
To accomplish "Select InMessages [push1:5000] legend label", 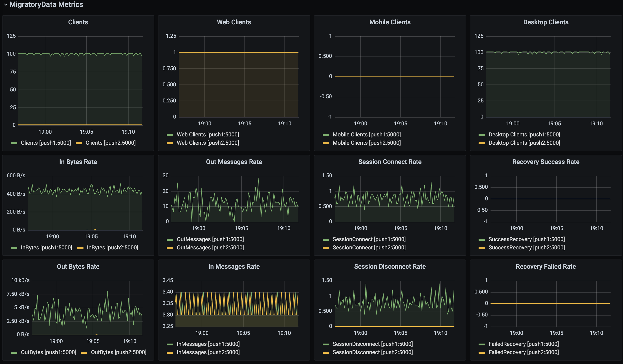I will coord(208,344).
